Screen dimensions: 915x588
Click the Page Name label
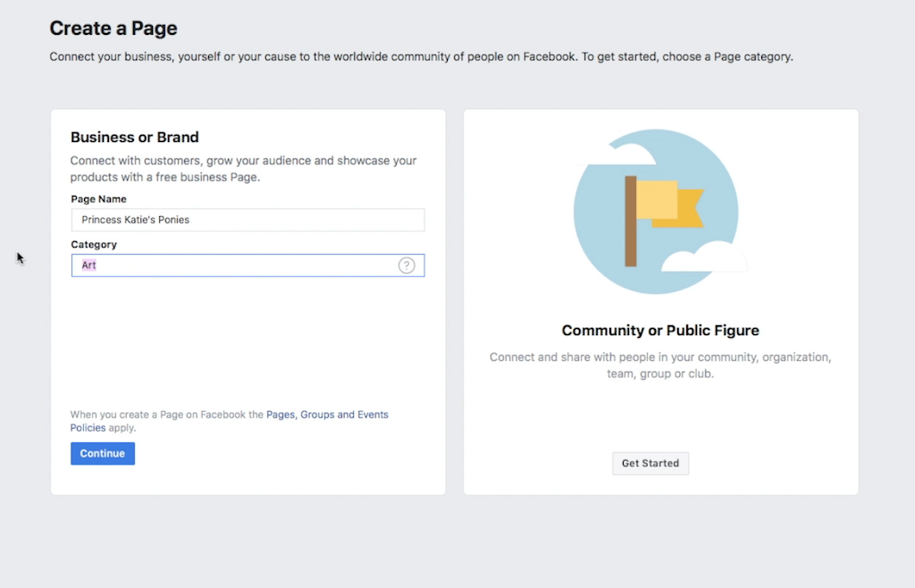pyautogui.click(x=98, y=199)
